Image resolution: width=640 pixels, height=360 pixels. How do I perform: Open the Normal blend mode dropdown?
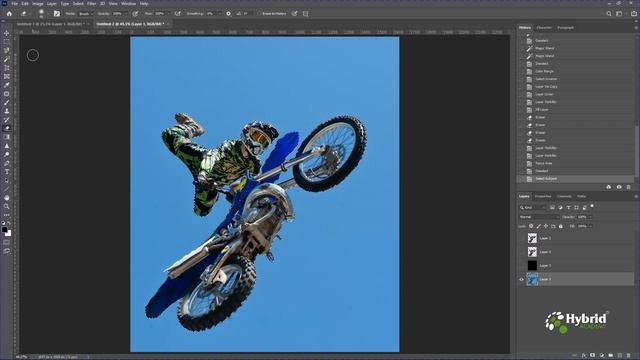click(x=539, y=217)
